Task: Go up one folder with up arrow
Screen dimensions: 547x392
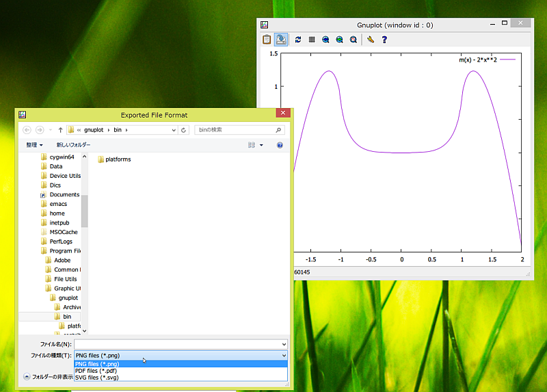Action: (x=60, y=129)
